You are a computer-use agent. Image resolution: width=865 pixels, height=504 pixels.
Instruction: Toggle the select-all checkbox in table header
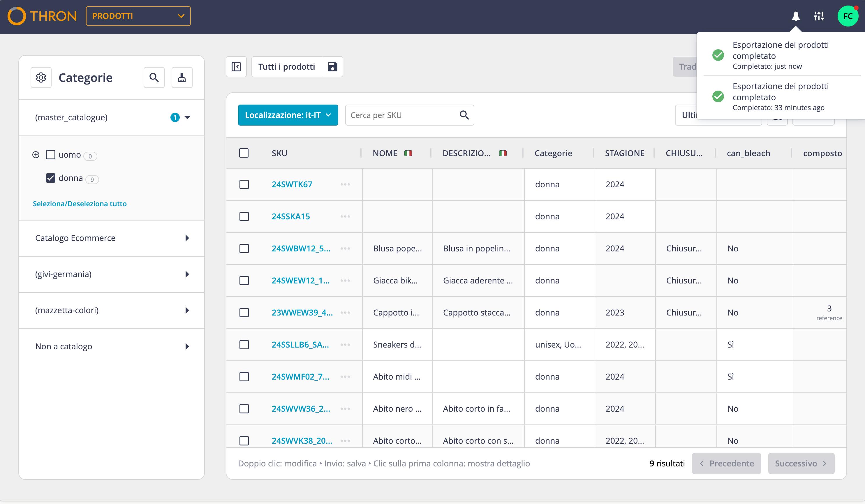point(244,153)
